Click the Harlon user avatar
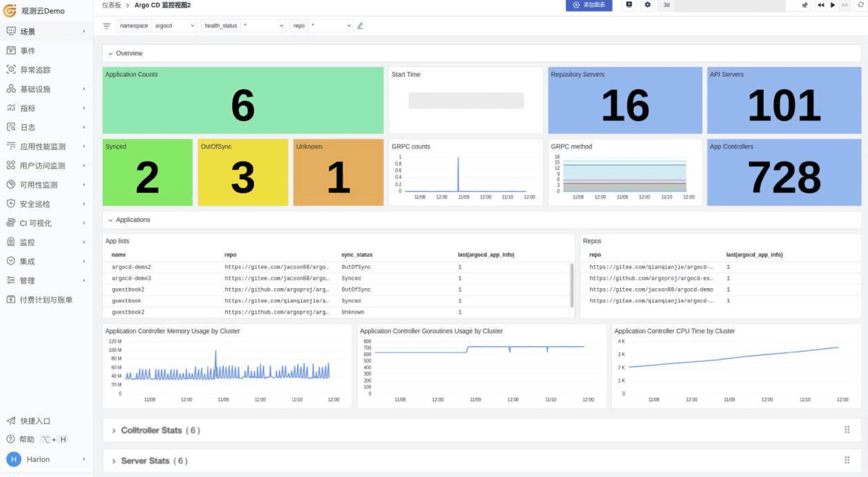 point(14,459)
